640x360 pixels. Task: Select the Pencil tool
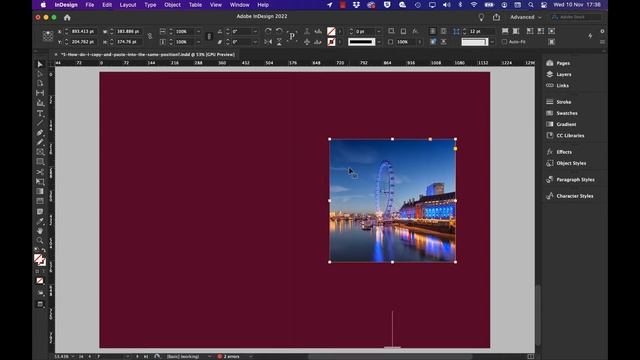[x=40, y=142]
